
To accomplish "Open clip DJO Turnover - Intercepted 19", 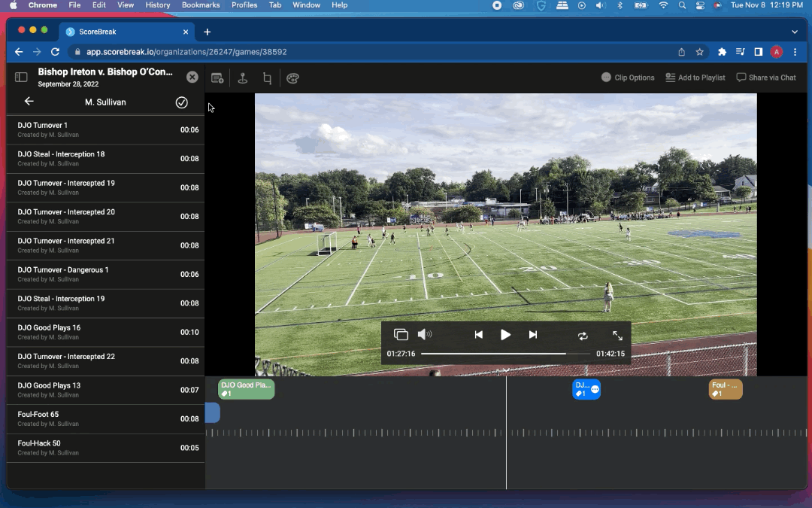I will point(105,187).
